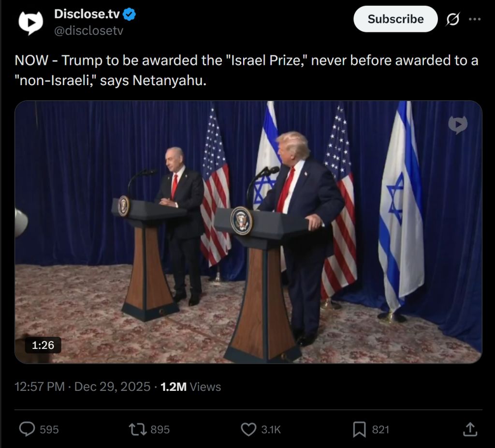The width and height of the screenshot is (495, 448).
Task: Open the three-dot more options menu
Action: pyautogui.click(x=475, y=19)
